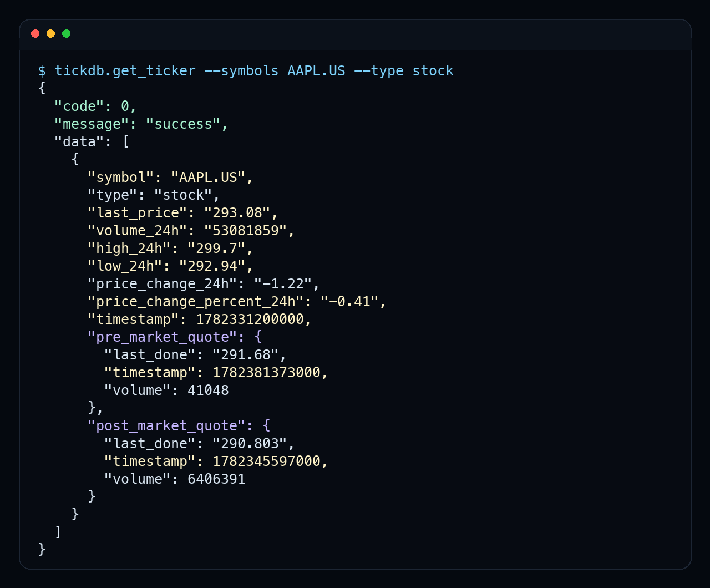Screen dimensions: 710x588
Task: Click the green maximize dot in title bar
Action: pyautogui.click(x=67, y=34)
